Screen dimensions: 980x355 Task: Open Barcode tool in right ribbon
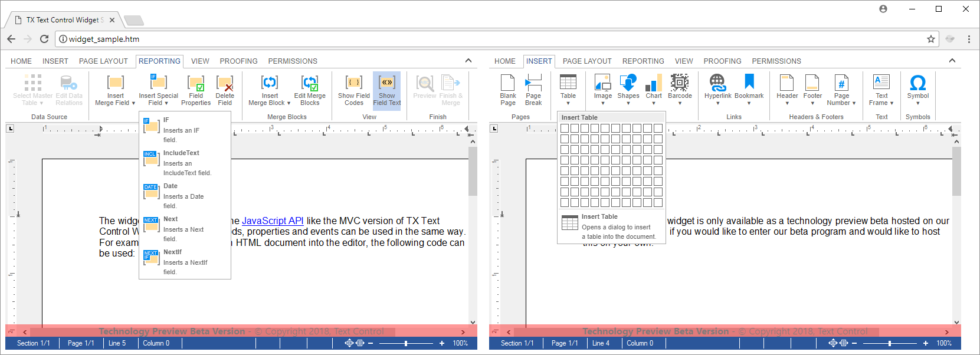[680, 90]
